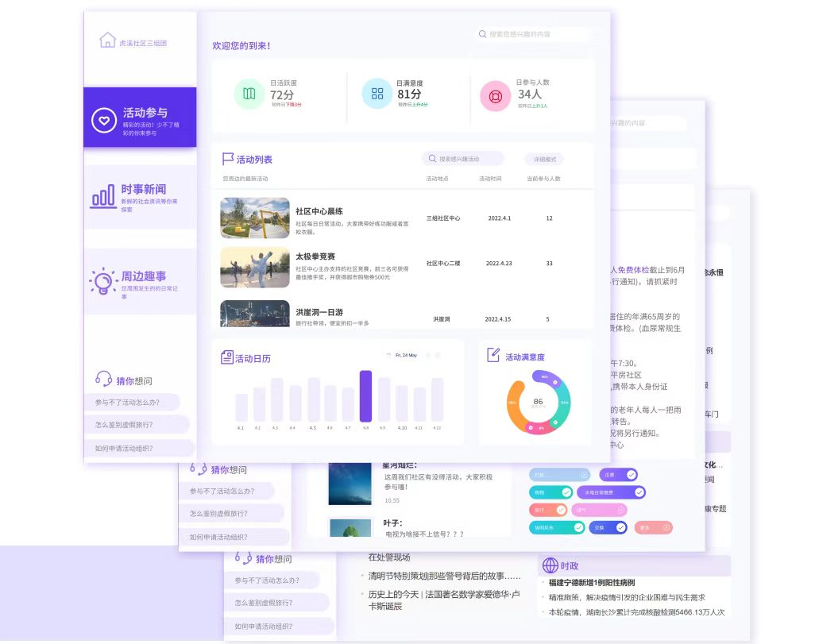Click the globe icon next to 时政

551,565
